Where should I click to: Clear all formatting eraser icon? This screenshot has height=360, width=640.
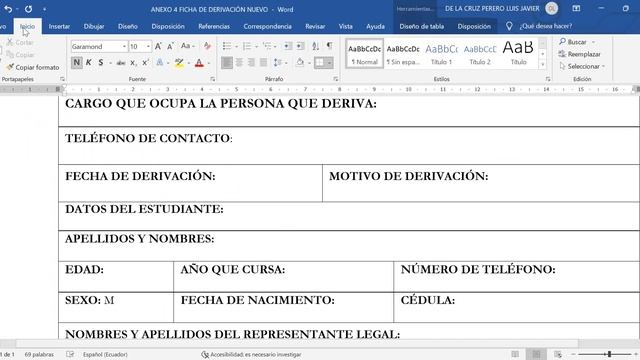207,47
